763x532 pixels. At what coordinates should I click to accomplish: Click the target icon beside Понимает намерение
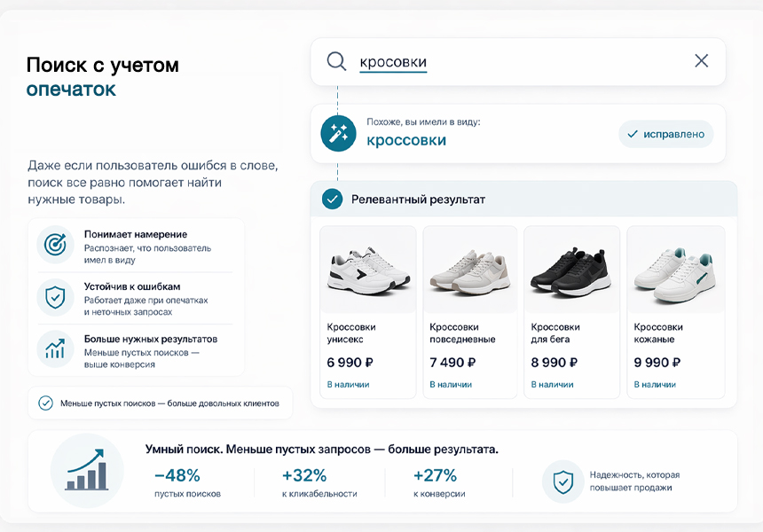[x=55, y=243]
